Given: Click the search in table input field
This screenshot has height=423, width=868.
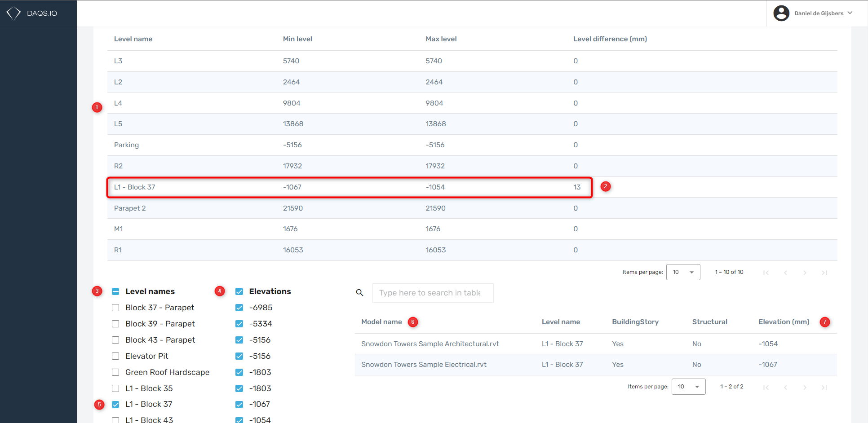Looking at the screenshot, I should (432, 293).
